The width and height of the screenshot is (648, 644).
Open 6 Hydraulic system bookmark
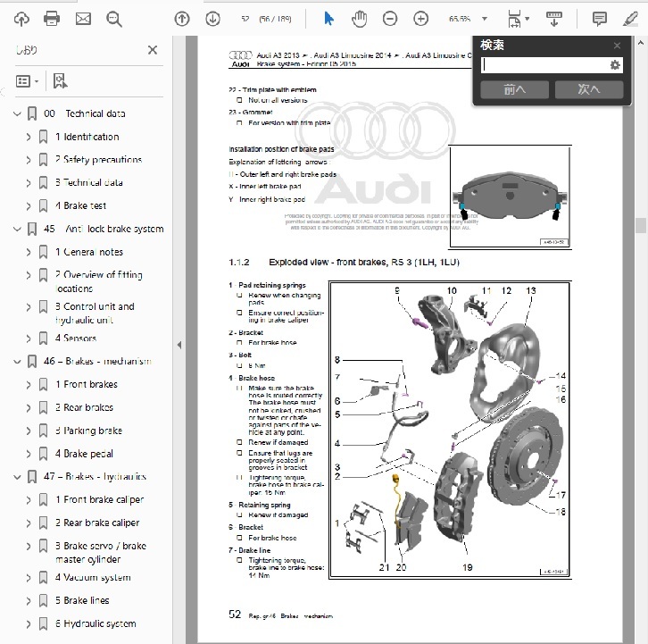point(96,623)
